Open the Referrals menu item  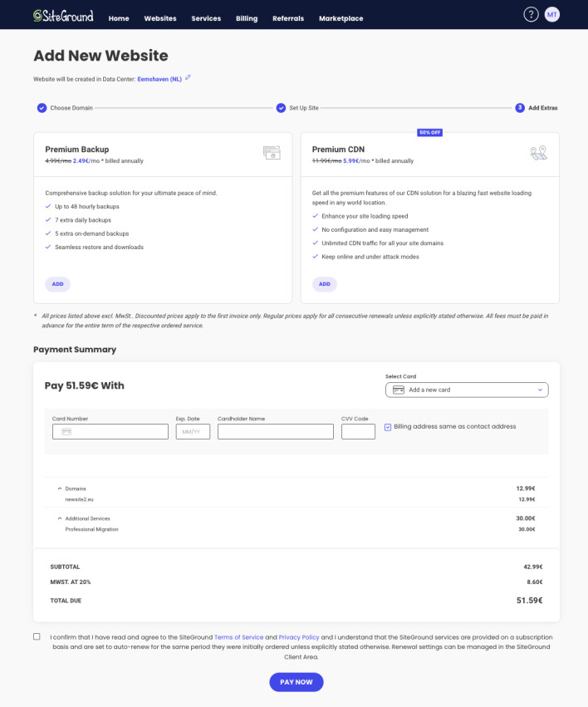288,18
